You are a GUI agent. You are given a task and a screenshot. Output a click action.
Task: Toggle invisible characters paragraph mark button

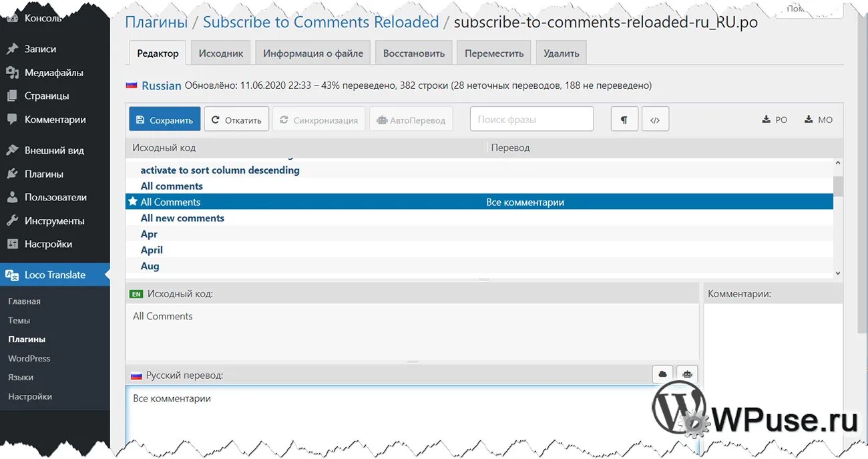[x=624, y=120]
